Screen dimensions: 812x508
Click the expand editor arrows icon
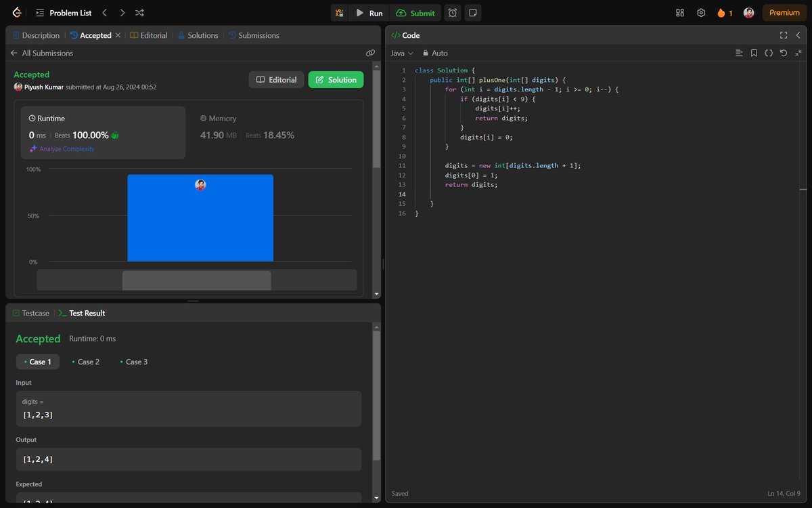[x=798, y=53]
